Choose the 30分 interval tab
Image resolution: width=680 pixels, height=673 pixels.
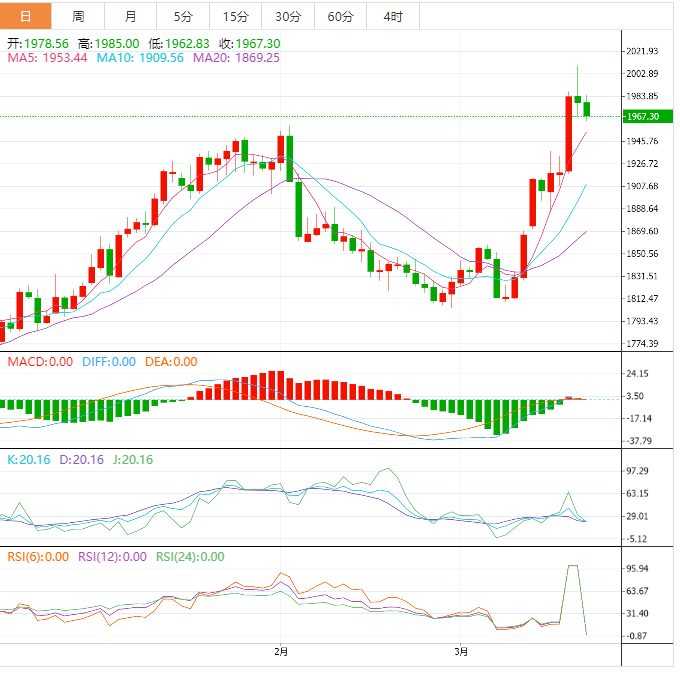288,16
